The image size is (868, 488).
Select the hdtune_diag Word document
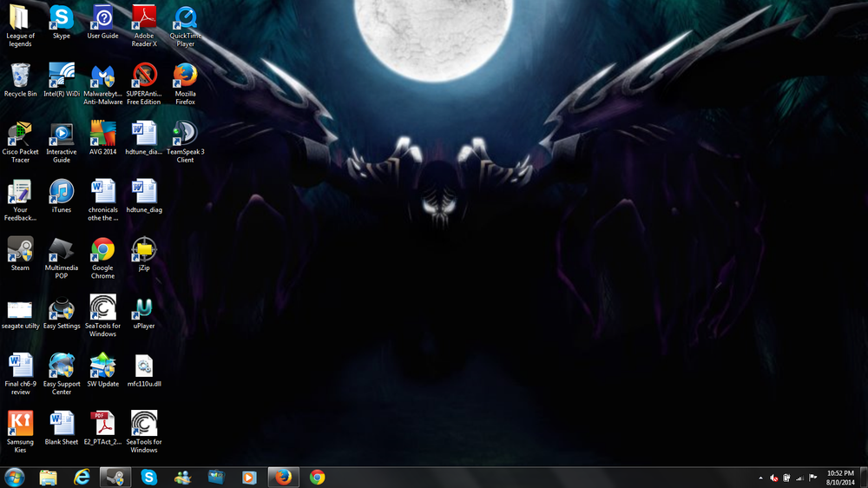click(x=144, y=196)
